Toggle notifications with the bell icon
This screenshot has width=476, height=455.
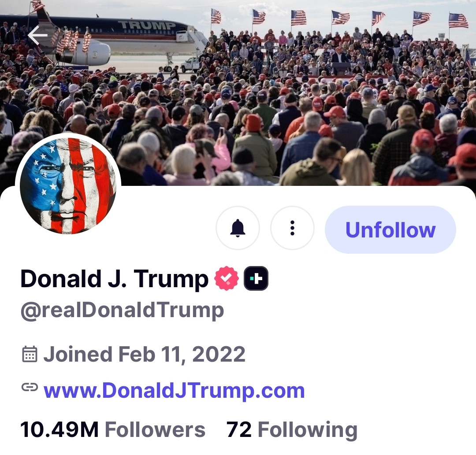[x=238, y=228]
